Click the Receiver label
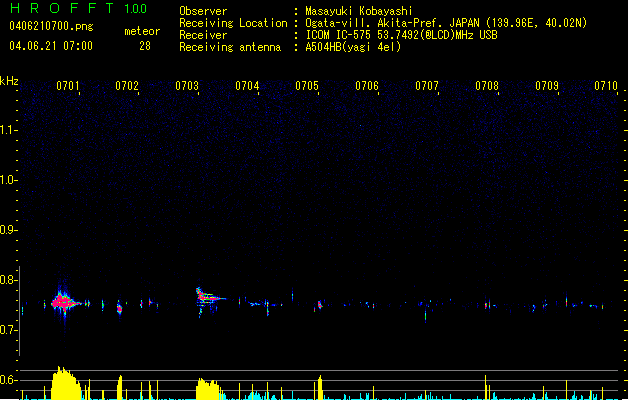The image size is (629, 400). [203, 35]
